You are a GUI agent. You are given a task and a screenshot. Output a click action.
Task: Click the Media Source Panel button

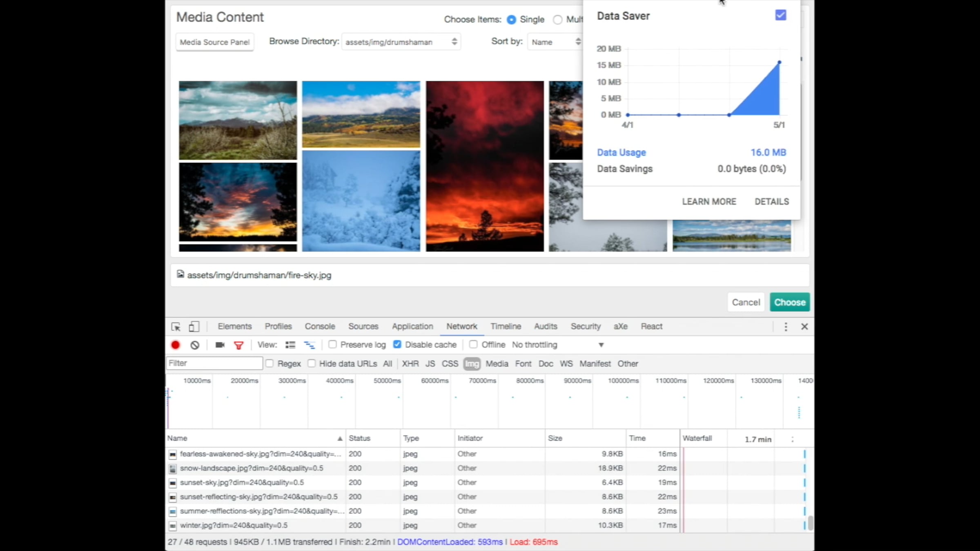[215, 42]
